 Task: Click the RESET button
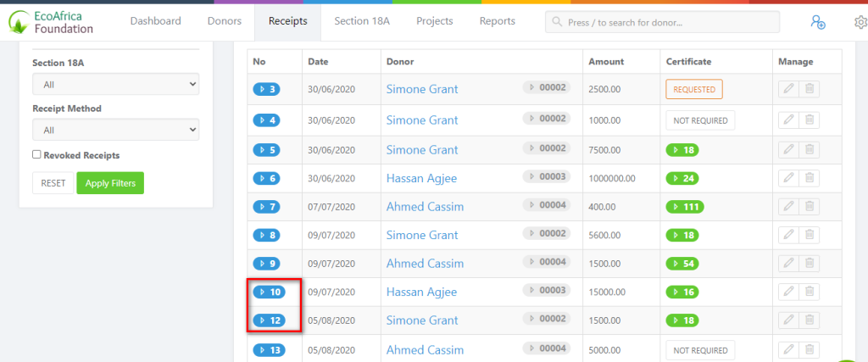[53, 183]
